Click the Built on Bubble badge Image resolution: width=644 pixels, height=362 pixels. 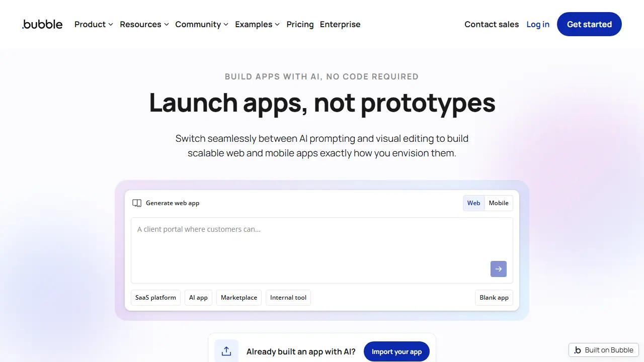pos(604,350)
